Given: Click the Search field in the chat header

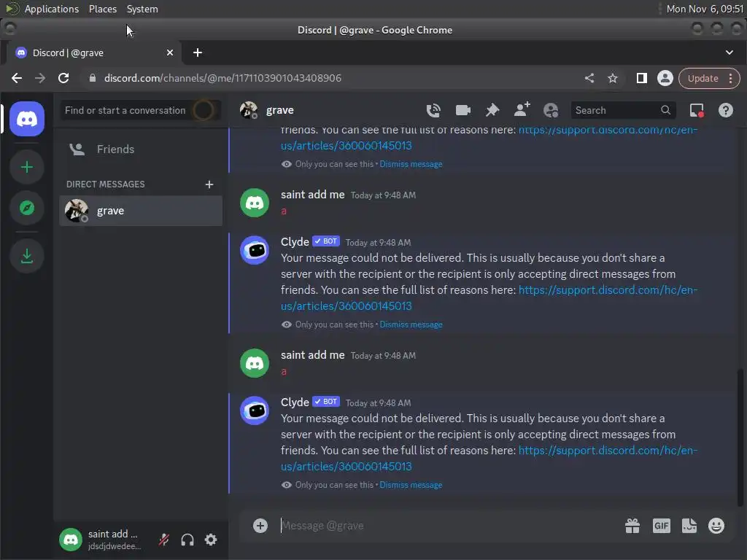Looking at the screenshot, I should coord(623,111).
